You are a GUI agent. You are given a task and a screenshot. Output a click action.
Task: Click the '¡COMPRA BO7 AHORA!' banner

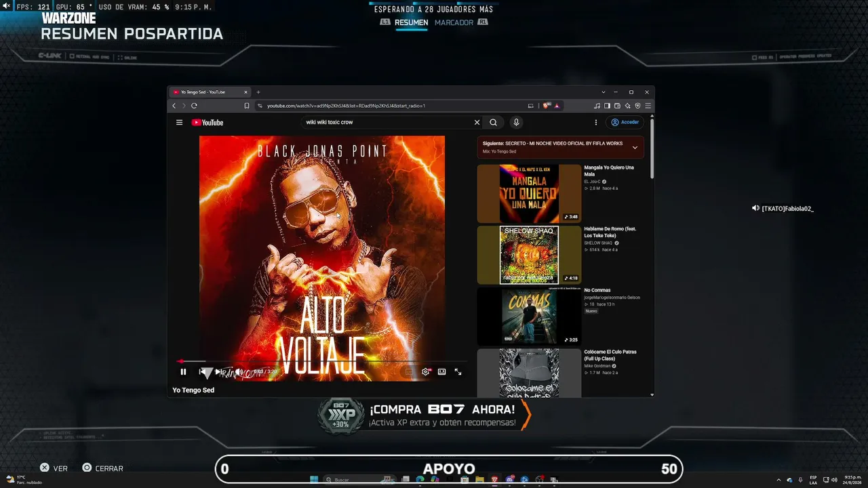click(424, 415)
